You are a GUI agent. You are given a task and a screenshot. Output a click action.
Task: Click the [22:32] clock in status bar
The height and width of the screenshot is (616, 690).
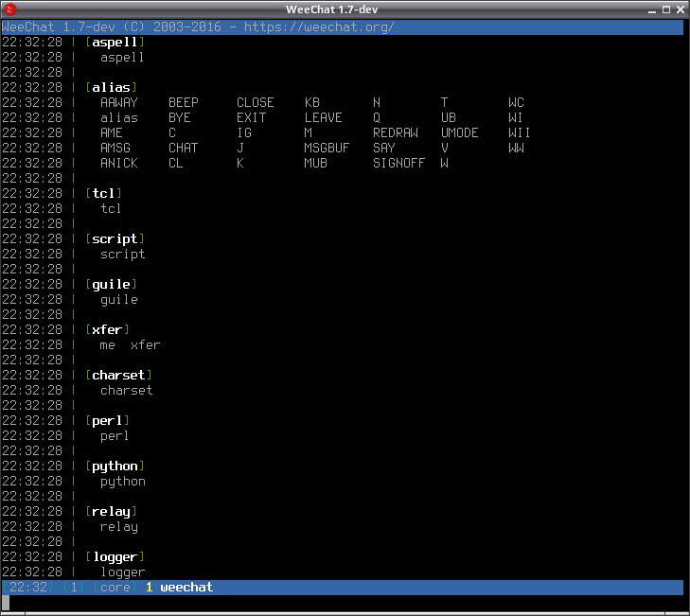(x=27, y=588)
